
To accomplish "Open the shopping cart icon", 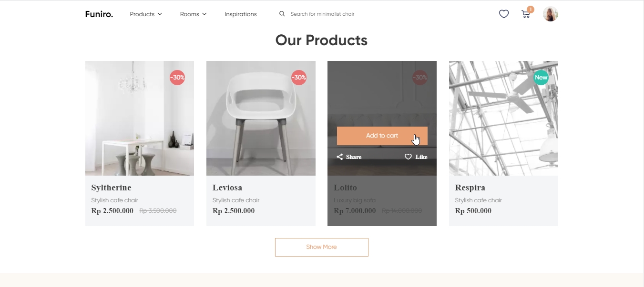I will click(x=526, y=14).
